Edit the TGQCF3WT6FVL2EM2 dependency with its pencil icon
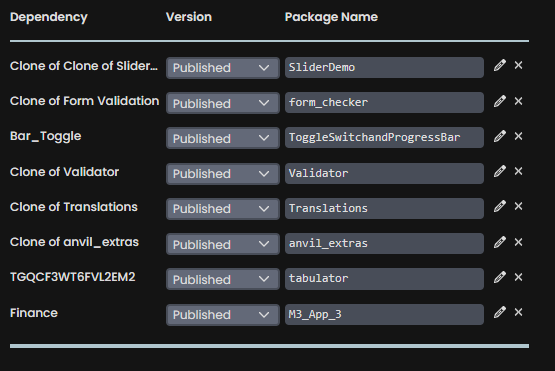 (x=499, y=277)
